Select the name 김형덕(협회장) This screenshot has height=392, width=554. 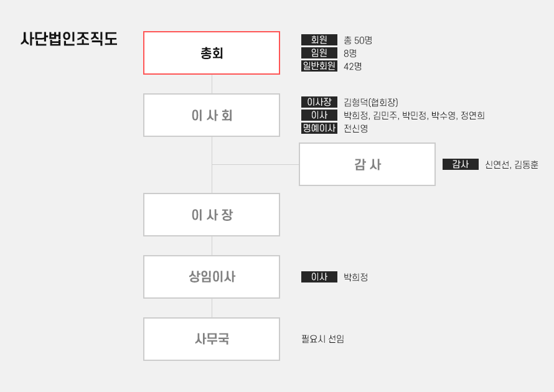pyautogui.click(x=371, y=102)
